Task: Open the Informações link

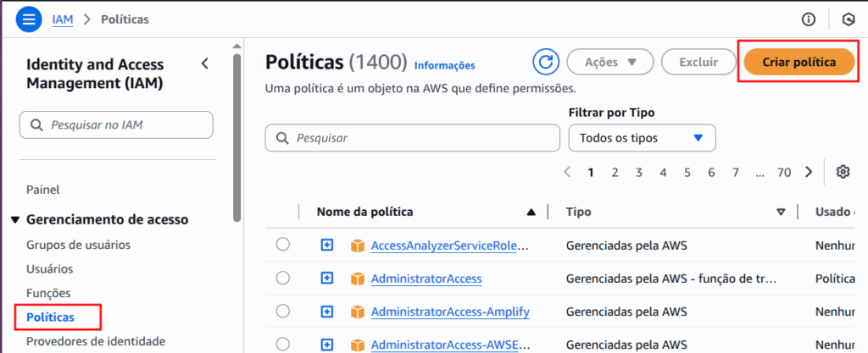Action: point(444,65)
